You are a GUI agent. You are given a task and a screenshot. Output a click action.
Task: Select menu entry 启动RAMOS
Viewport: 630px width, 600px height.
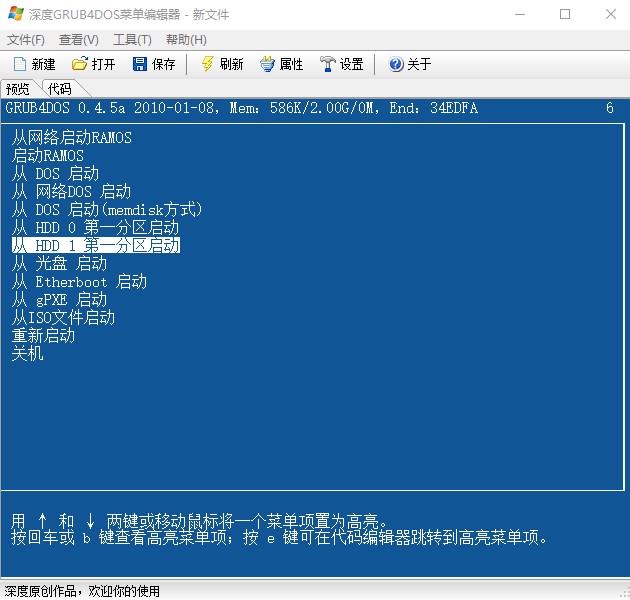point(48,156)
